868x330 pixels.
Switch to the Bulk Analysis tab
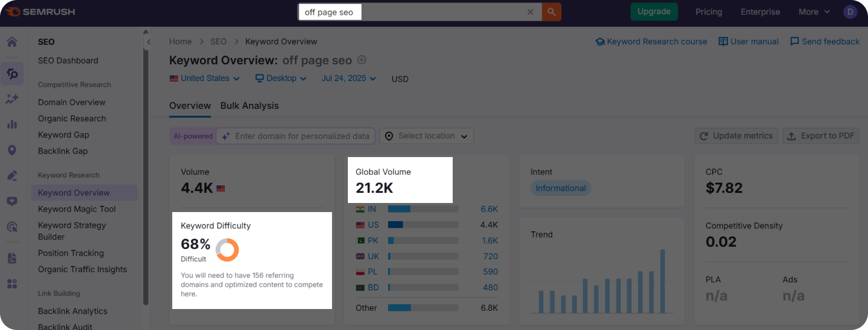249,106
